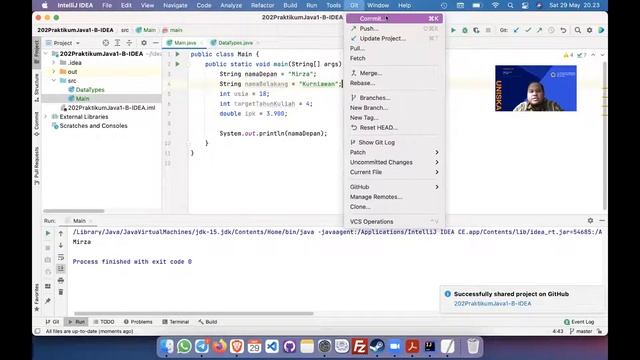This screenshot has height=360, width=640.
Task: Open the Event Log button
Action: tap(579, 322)
